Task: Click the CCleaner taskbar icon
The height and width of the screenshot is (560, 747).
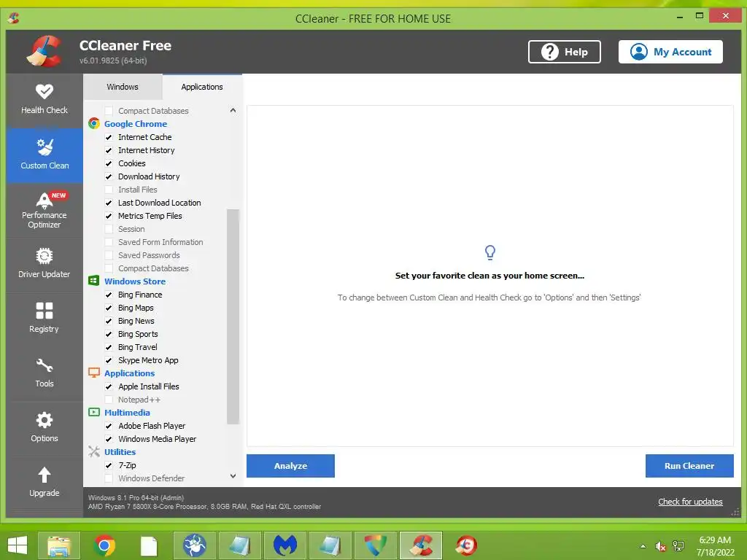Action: [421, 545]
